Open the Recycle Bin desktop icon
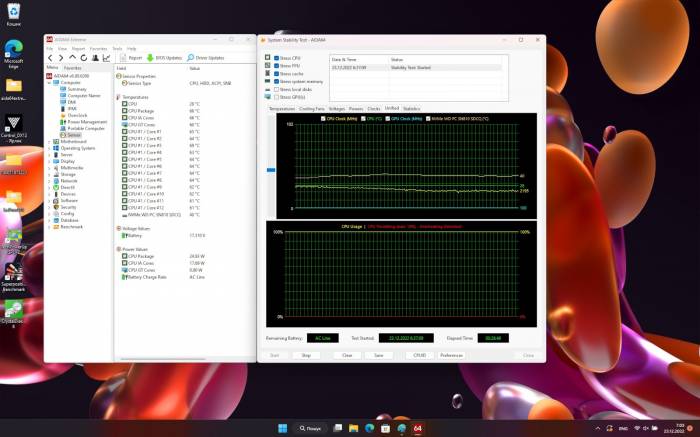Viewport: 700px width, 437px height. 14,15
